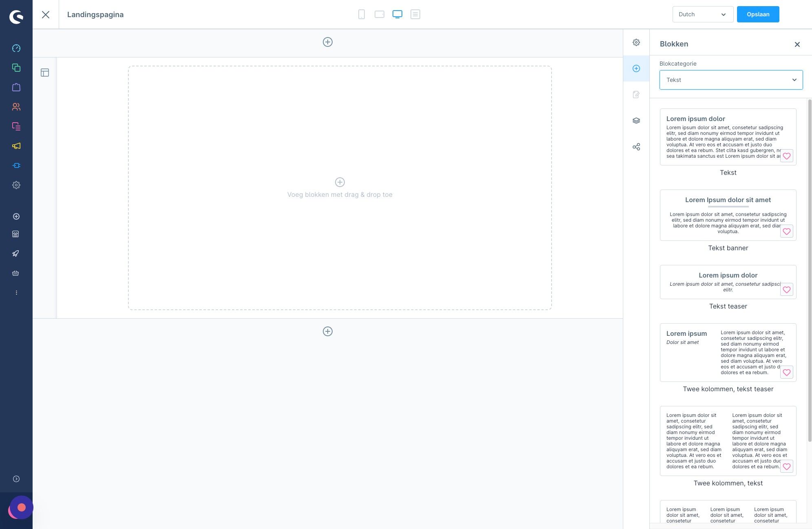Favorite the Twee kolommen, tekst teaser block
Image resolution: width=812 pixels, height=529 pixels.
pyautogui.click(x=787, y=373)
